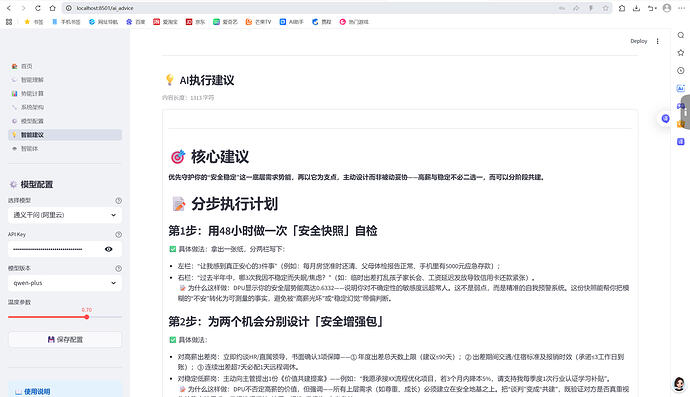
Task: Open the favorites star in right sidebar
Action: tap(681, 53)
